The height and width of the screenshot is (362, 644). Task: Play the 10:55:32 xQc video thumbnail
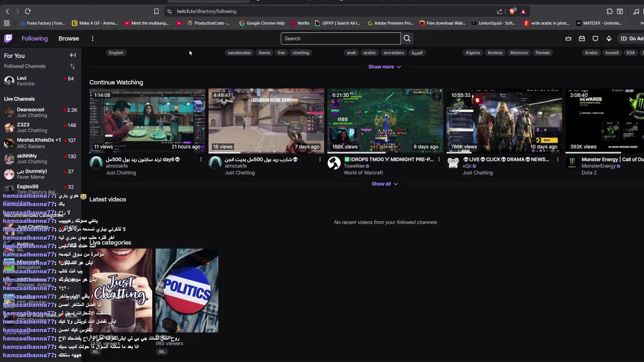click(x=504, y=121)
